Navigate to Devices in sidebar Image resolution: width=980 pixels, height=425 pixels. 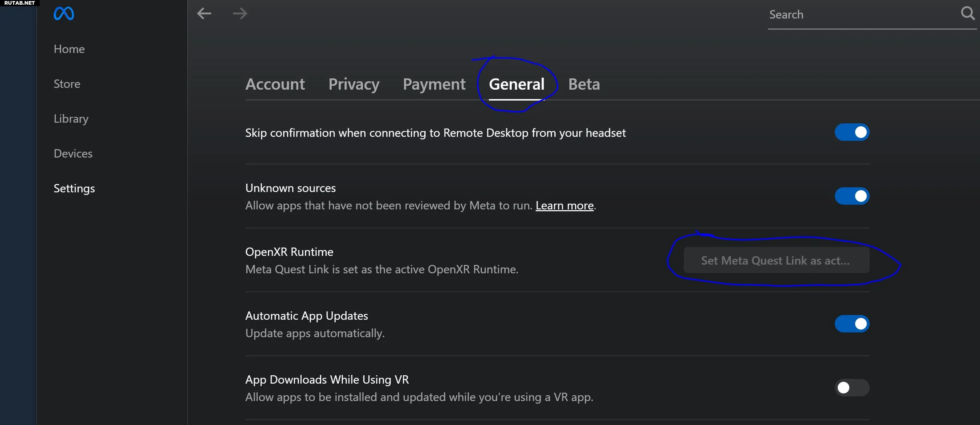(x=73, y=154)
